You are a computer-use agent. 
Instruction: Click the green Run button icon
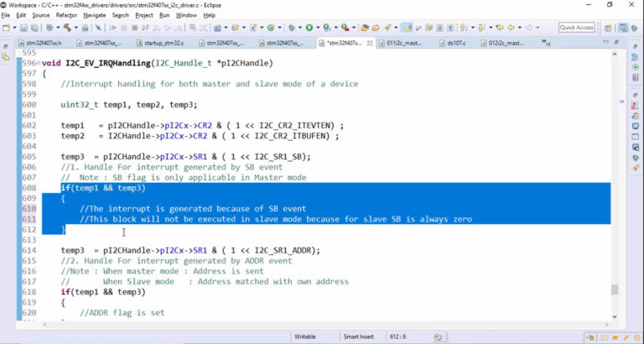pyautogui.click(x=309, y=28)
